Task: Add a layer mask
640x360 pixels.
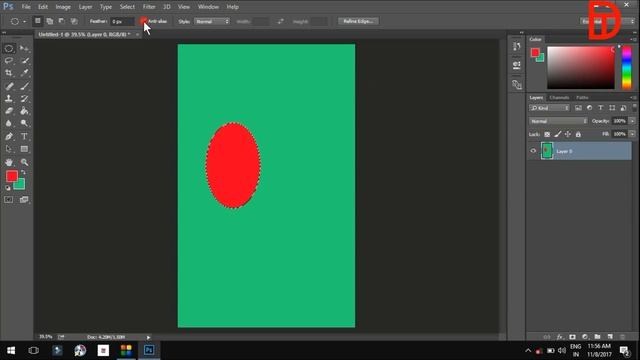Action: [x=572, y=337]
